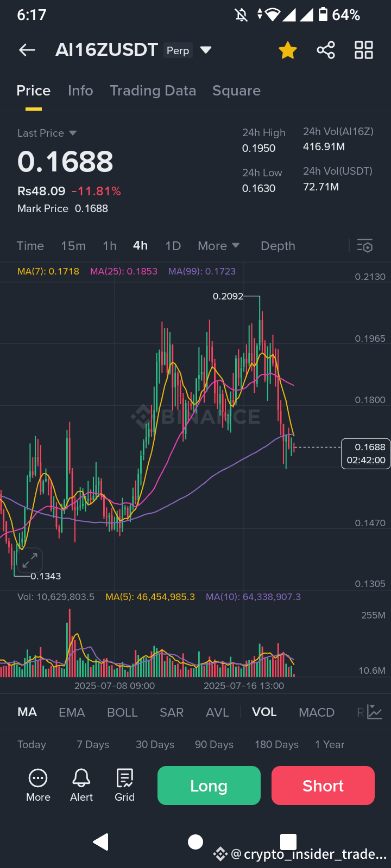This screenshot has width=391, height=868.
Task: Toggle the BOLL indicator
Action: pos(122,712)
